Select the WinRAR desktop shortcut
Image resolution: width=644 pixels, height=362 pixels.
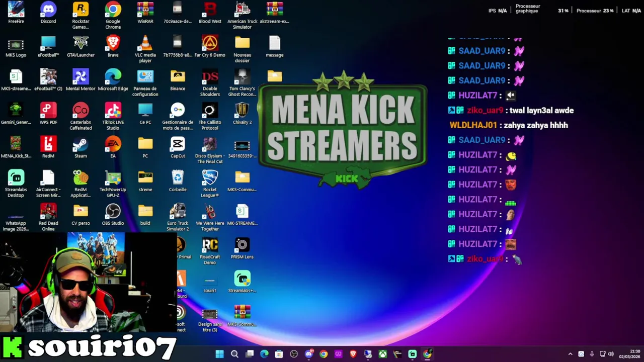click(145, 13)
